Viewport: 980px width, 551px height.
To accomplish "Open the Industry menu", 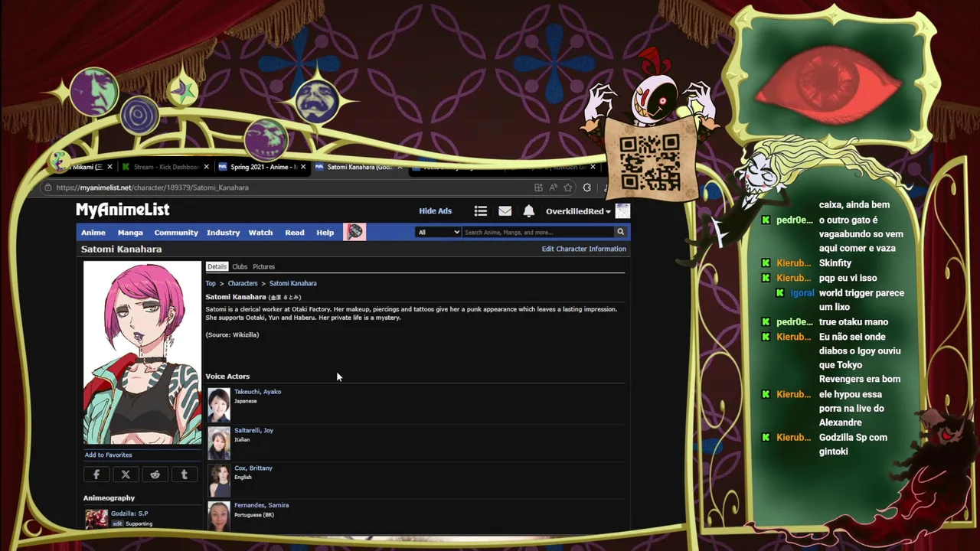I will [223, 233].
